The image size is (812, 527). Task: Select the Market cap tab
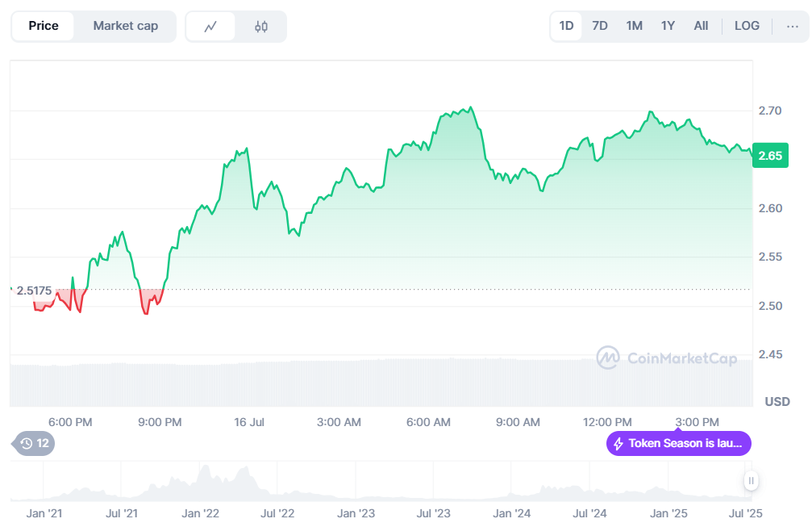(x=125, y=26)
